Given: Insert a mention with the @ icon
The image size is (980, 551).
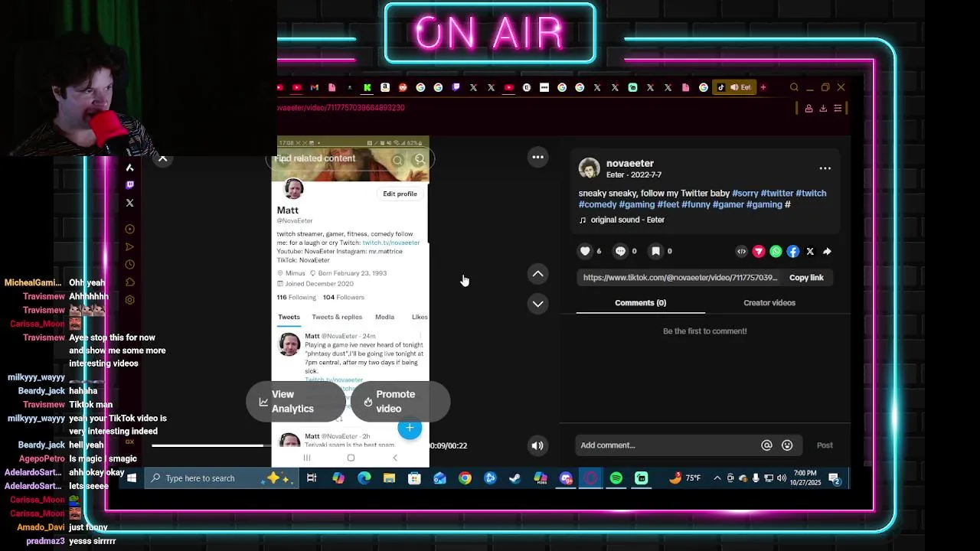Looking at the screenshot, I should [x=766, y=445].
